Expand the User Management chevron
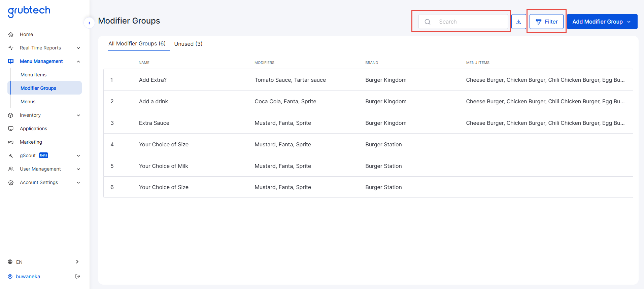 tap(78, 169)
